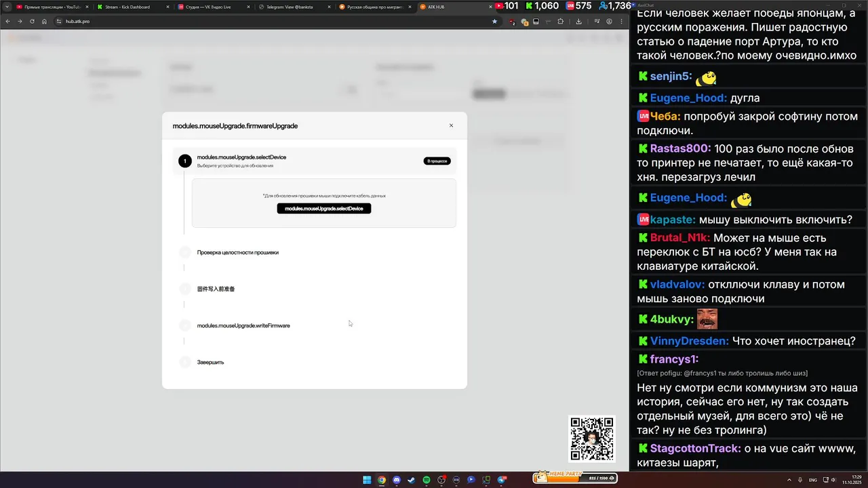
Task: Click chat username StagcottonTrack
Action: click(x=695, y=449)
